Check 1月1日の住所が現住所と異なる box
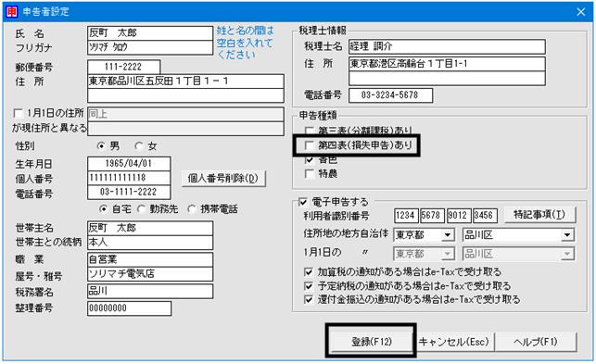596x364 pixels. (18, 113)
